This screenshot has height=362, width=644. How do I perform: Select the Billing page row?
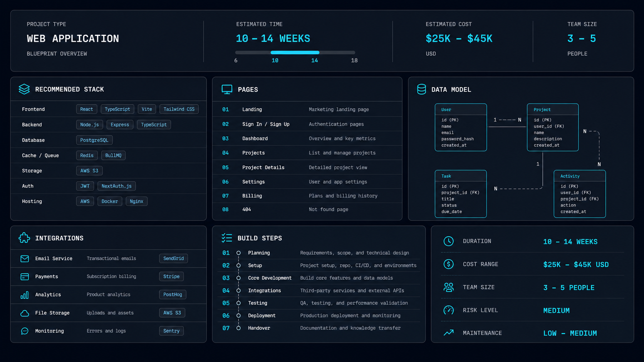(x=307, y=196)
